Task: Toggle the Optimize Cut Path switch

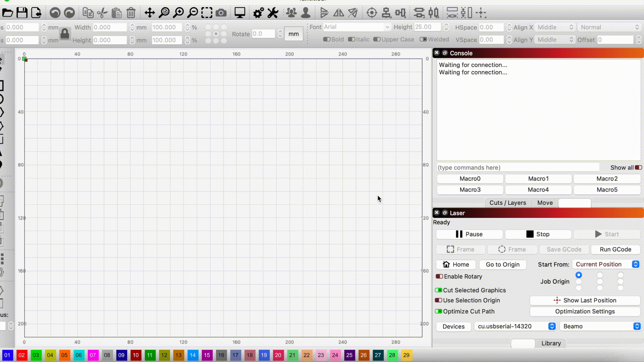Action: (x=438, y=311)
